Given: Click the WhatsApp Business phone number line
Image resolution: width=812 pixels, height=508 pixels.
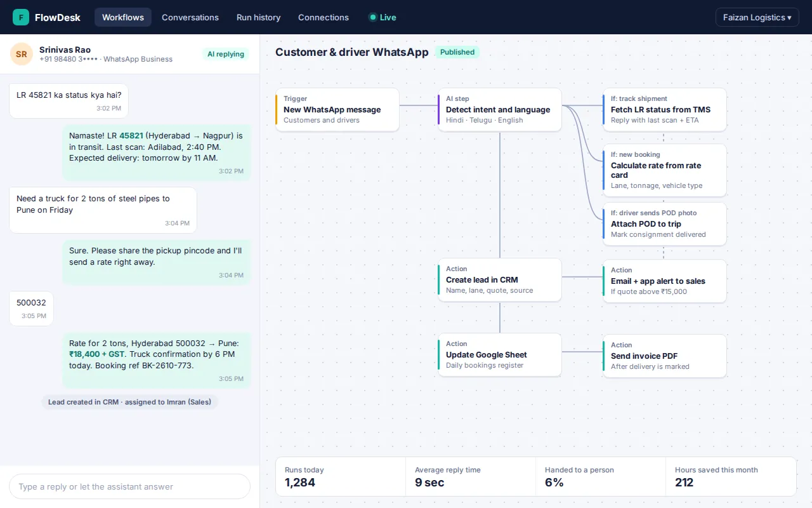Looking at the screenshot, I should pyautogui.click(x=106, y=59).
